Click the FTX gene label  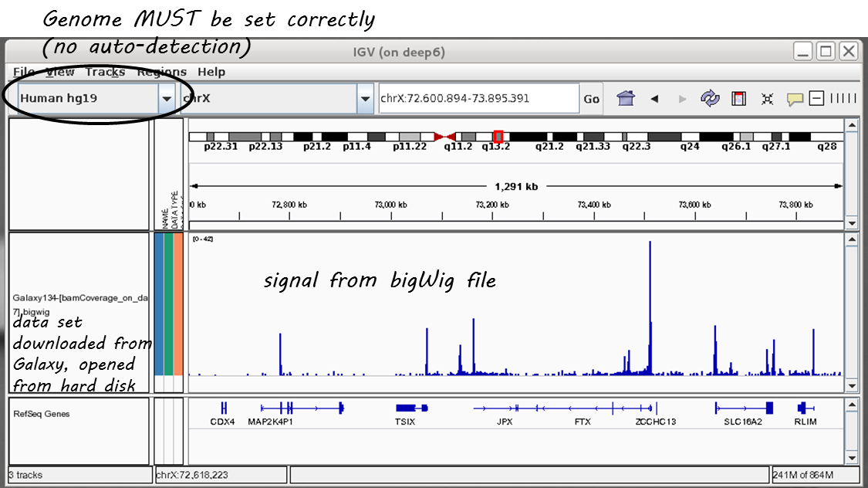[x=583, y=422]
